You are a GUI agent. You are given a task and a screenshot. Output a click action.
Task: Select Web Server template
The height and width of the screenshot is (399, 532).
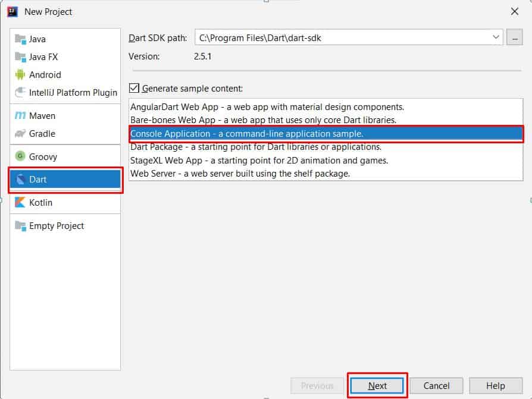click(x=326, y=174)
